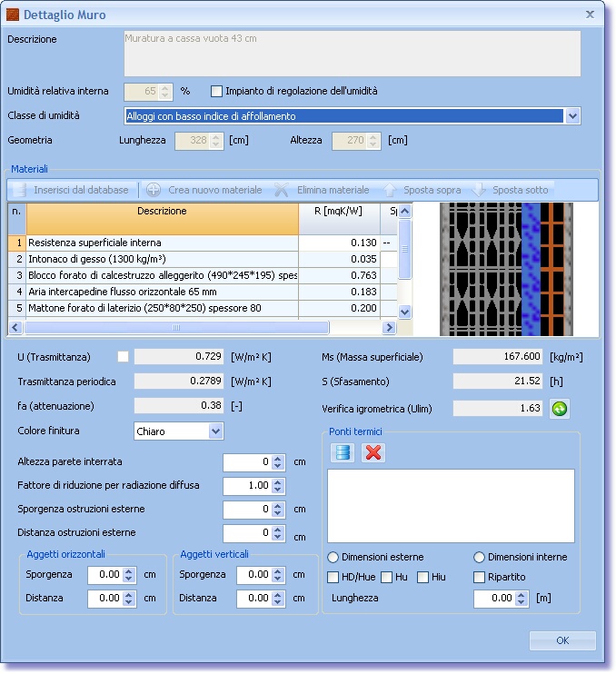The height and width of the screenshot is (674, 616).
Task: Click the Crea nuovo materiale label
Action: coord(215,190)
